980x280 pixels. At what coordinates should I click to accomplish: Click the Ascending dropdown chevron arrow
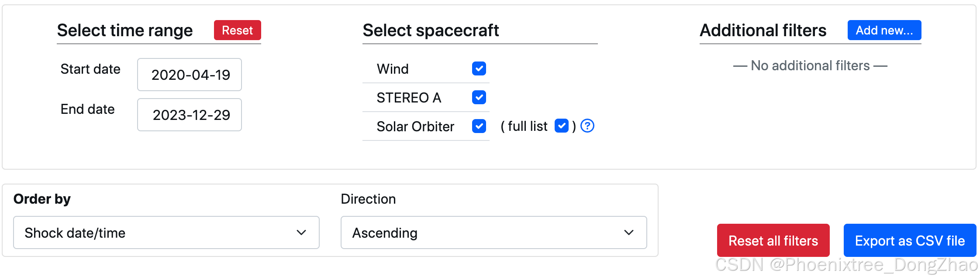tap(629, 232)
